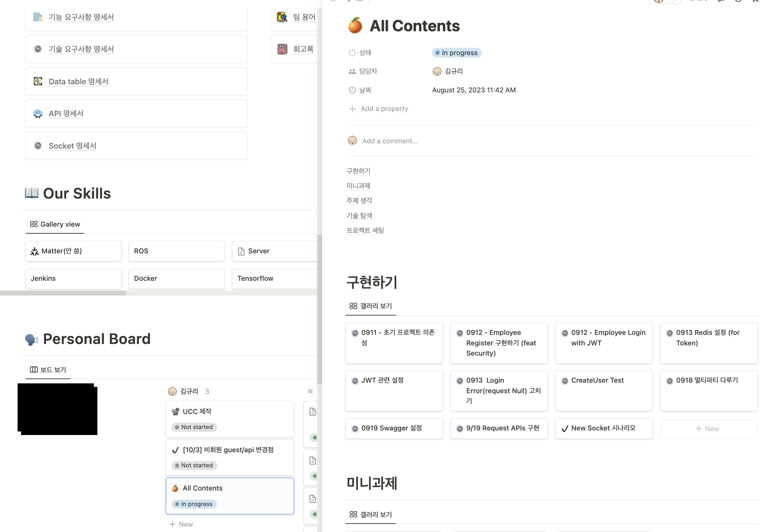
Task: Click horizontal scrollbar under Our Skills gallery
Action: click(63, 293)
